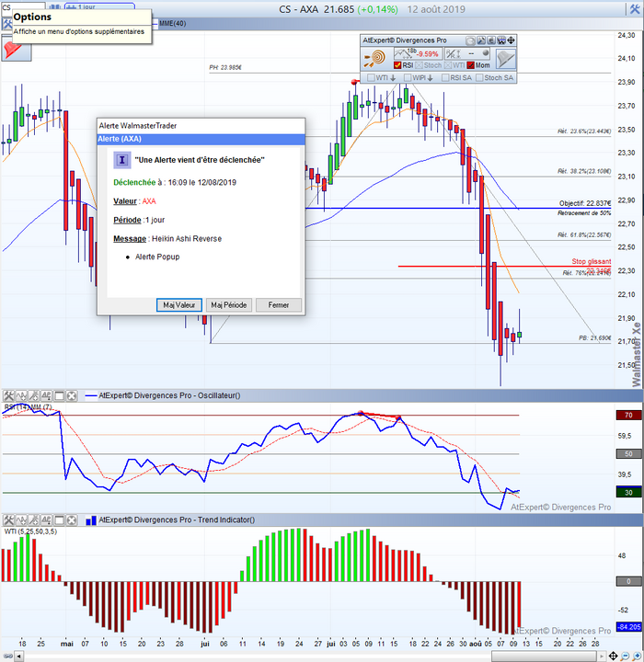This screenshot has height=662, width=644.
Task: Click Trend Indicator panel AE icon
Action: point(47,519)
